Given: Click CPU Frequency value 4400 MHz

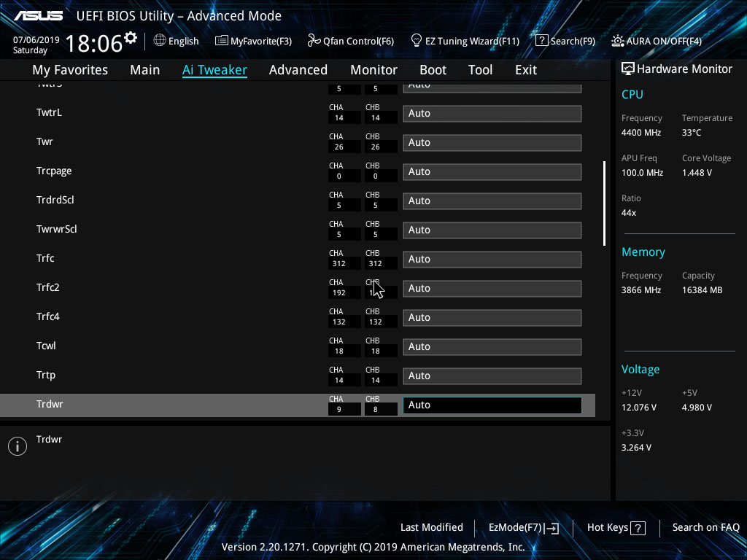Looking at the screenshot, I should point(641,133).
